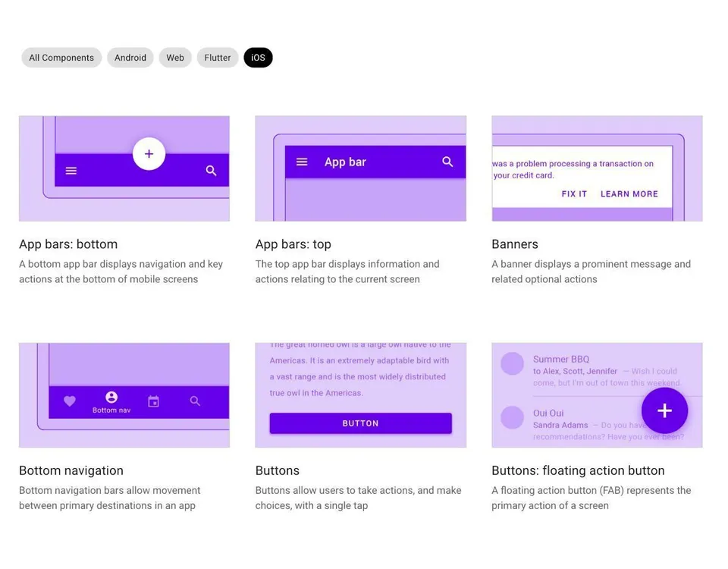Click 'The top app bar displays information' description
Image resolution: width=728 pixels, height=569 pixels.
click(x=347, y=272)
